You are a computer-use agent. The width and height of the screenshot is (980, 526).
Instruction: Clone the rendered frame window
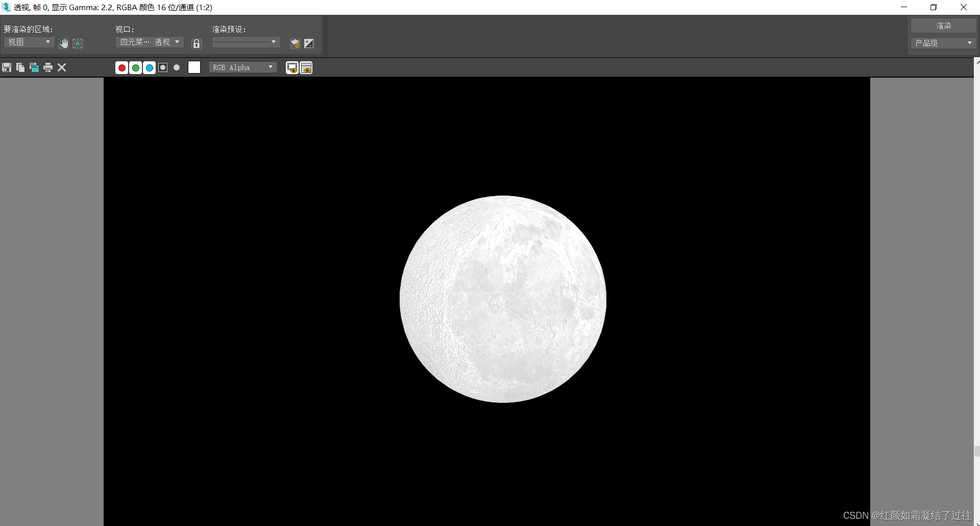34,67
